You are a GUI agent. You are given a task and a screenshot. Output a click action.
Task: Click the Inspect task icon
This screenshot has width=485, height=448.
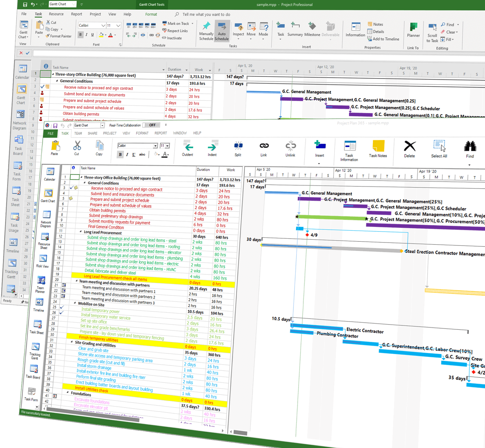click(x=238, y=30)
